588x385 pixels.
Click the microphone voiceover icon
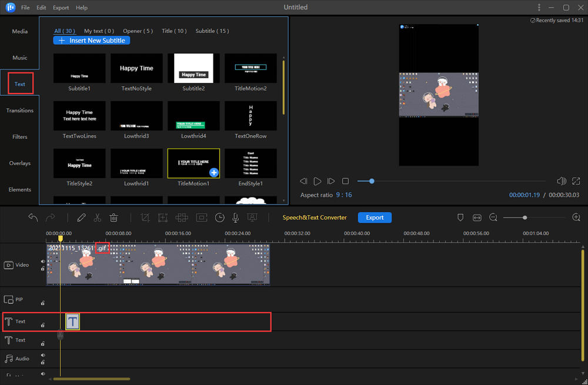click(x=235, y=217)
